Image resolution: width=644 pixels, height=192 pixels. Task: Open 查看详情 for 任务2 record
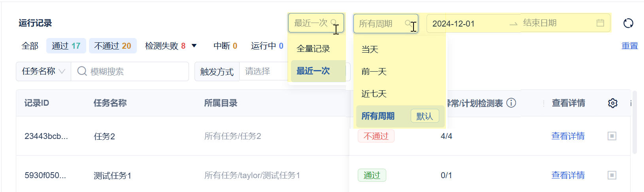pyautogui.click(x=568, y=136)
